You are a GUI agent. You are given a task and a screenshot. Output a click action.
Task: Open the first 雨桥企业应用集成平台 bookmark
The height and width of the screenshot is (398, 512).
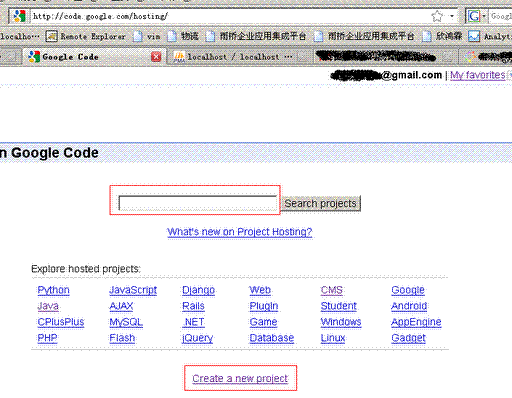click(256, 36)
